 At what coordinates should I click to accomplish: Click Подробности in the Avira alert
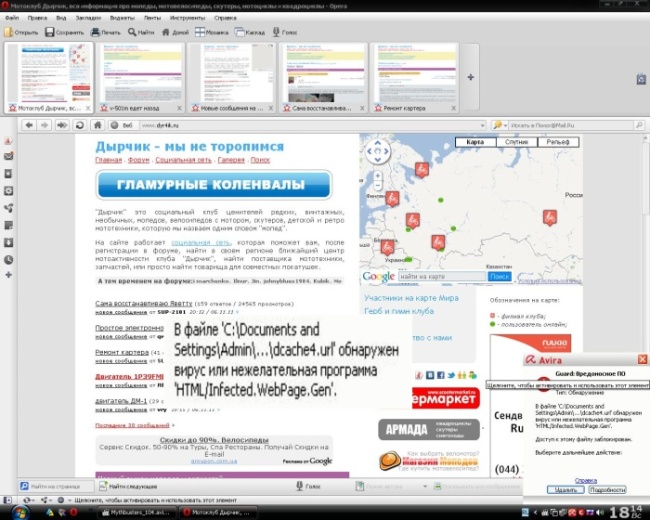(607, 490)
